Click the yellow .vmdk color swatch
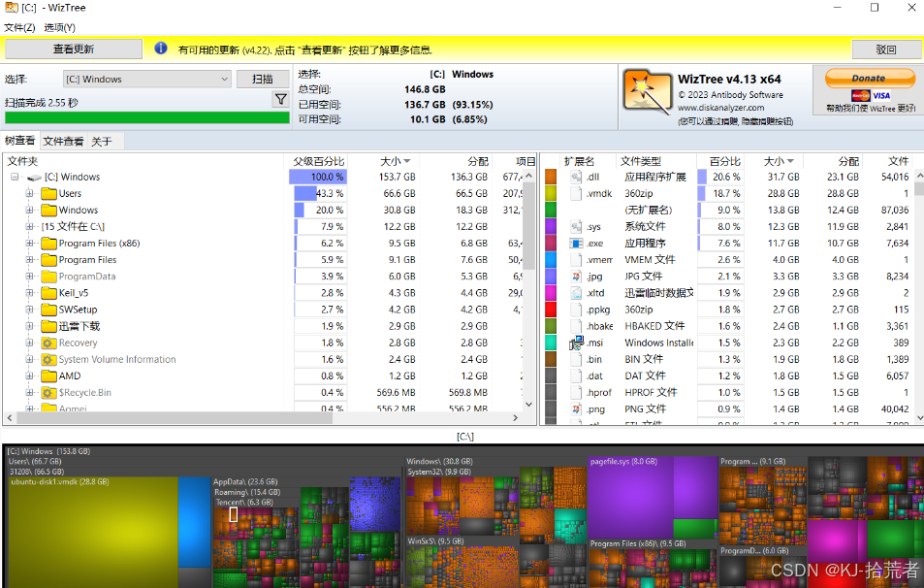924x588 pixels. point(551,193)
